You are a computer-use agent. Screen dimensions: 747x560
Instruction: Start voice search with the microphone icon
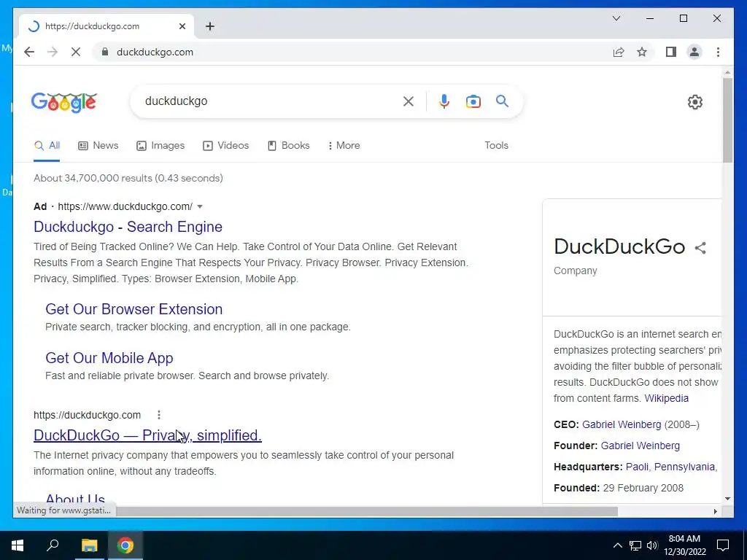point(444,101)
